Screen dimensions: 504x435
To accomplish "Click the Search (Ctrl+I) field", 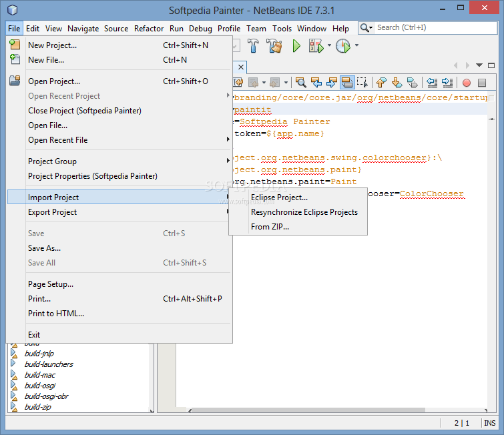I will click(436, 28).
